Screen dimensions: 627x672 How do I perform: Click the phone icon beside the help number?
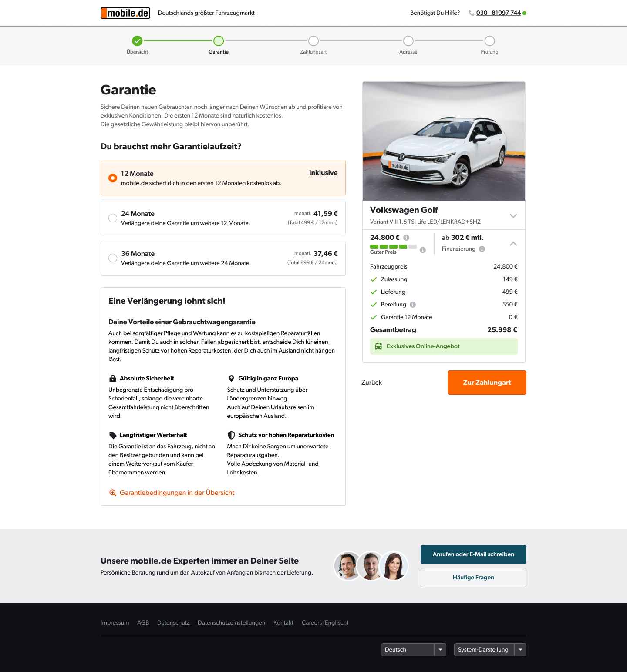[471, 13]
